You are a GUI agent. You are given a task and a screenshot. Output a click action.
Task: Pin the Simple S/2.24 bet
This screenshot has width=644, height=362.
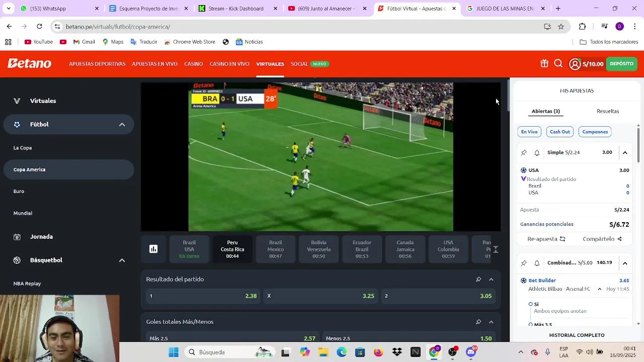tap(524, 152)
